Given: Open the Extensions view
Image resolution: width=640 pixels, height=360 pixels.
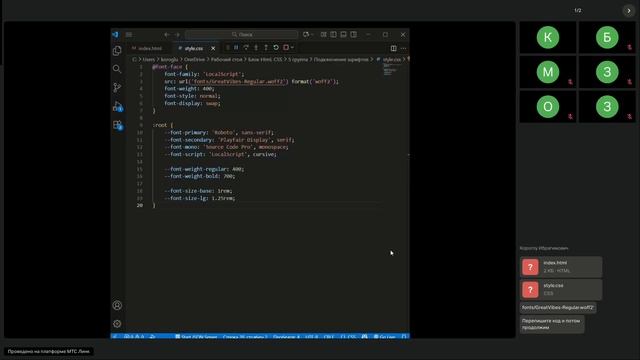Looking at the screenshot, I should click(x=118, y=125).
